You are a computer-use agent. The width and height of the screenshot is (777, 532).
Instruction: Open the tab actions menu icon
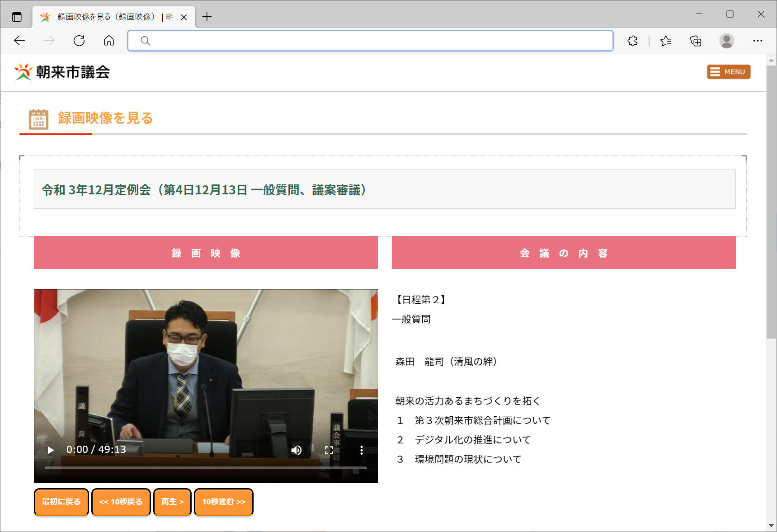pyautogui.click(x=17, y=17)
